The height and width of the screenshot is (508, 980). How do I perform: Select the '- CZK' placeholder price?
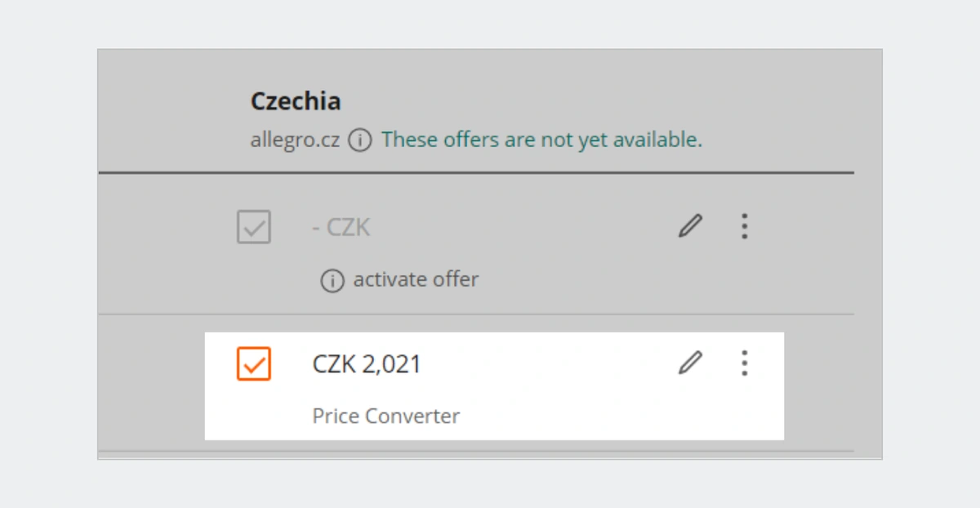[x=341, y=227]
